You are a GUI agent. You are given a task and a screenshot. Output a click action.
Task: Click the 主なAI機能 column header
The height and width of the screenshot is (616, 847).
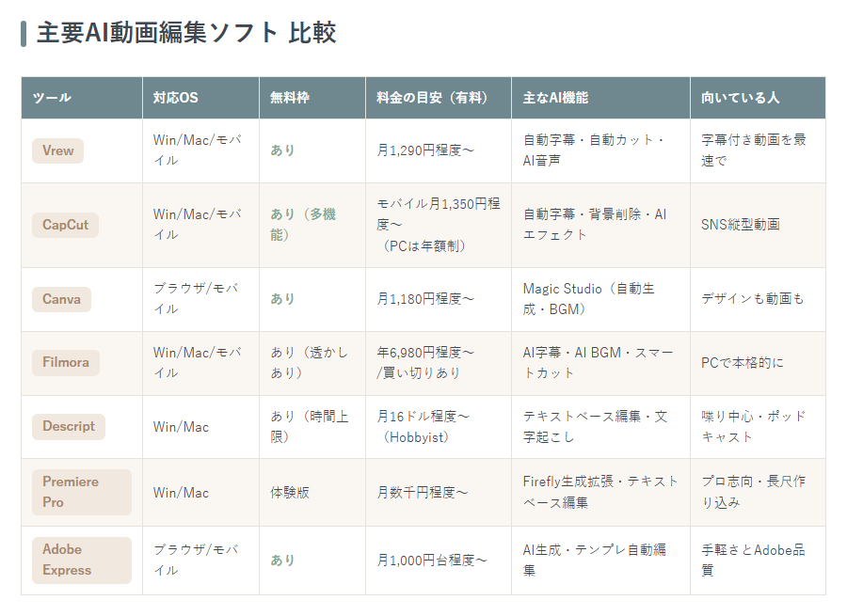tap(600, 98)
